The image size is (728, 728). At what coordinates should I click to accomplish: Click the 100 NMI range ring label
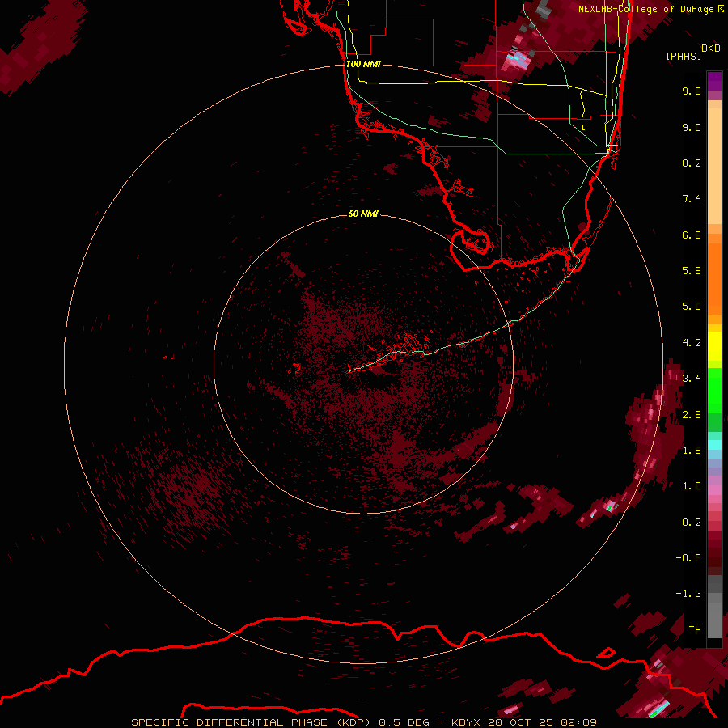pyautogui.click(x=363, y=64)
